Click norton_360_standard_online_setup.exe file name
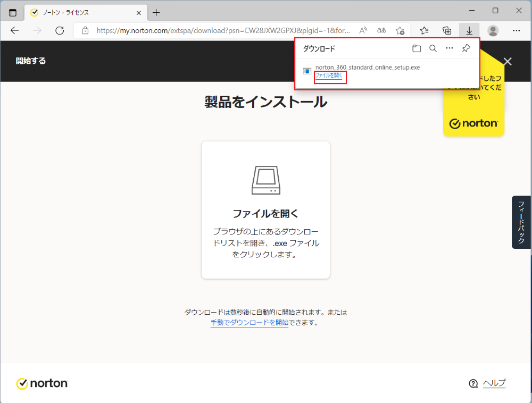Screen dimensions: 532x403 point(368,68)
